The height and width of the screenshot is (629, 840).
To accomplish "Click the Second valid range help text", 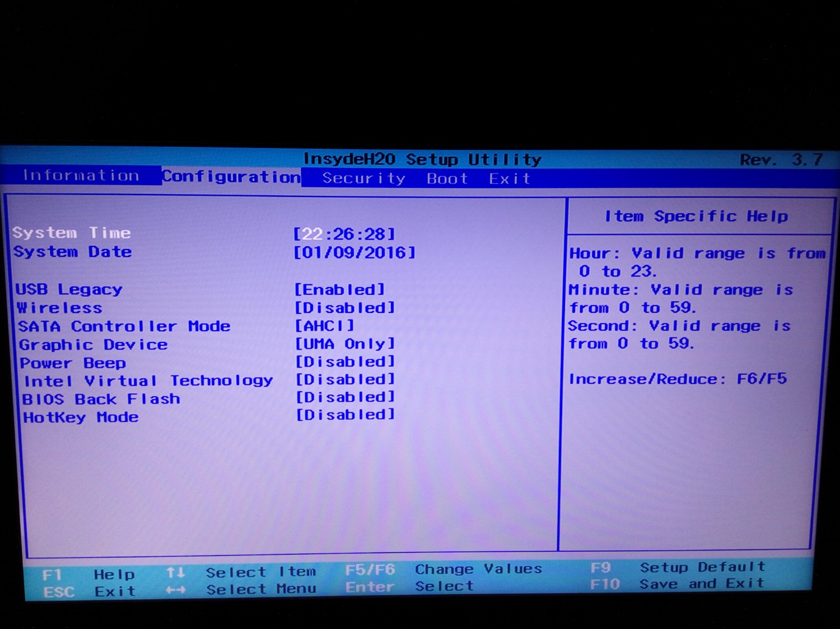I will (x=680, y=335).
